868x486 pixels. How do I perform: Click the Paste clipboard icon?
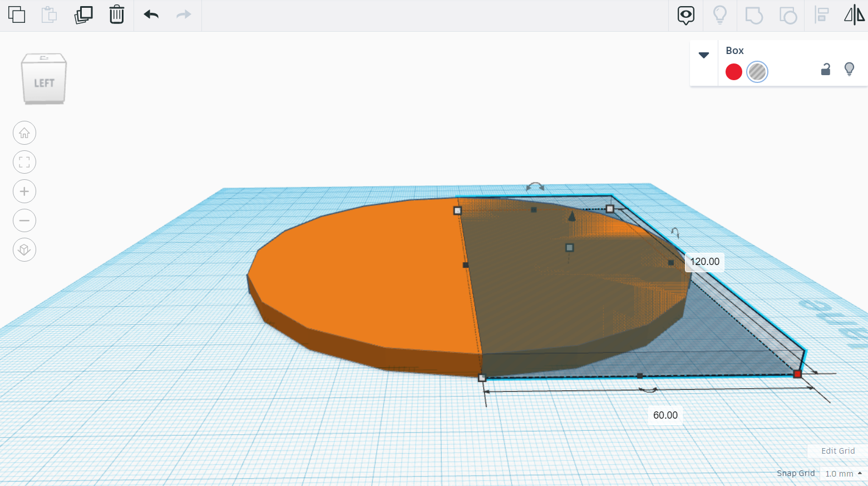pos(50,14)
